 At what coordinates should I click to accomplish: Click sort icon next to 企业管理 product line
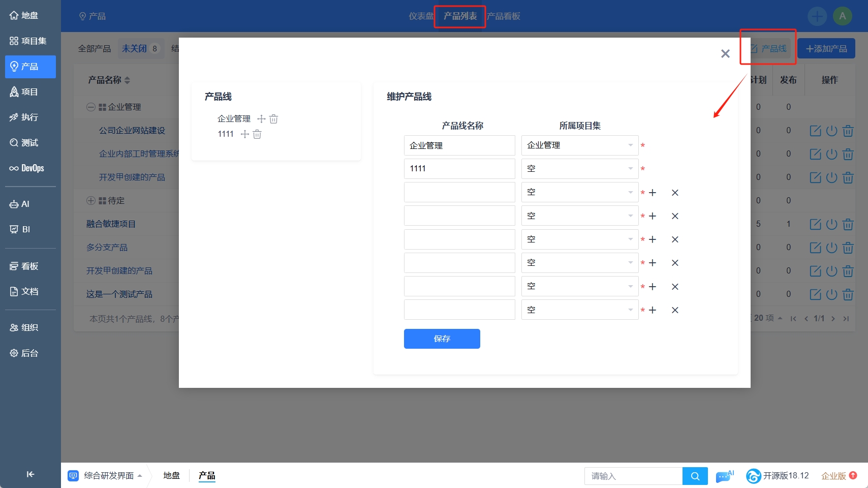[x=261, y=119]
